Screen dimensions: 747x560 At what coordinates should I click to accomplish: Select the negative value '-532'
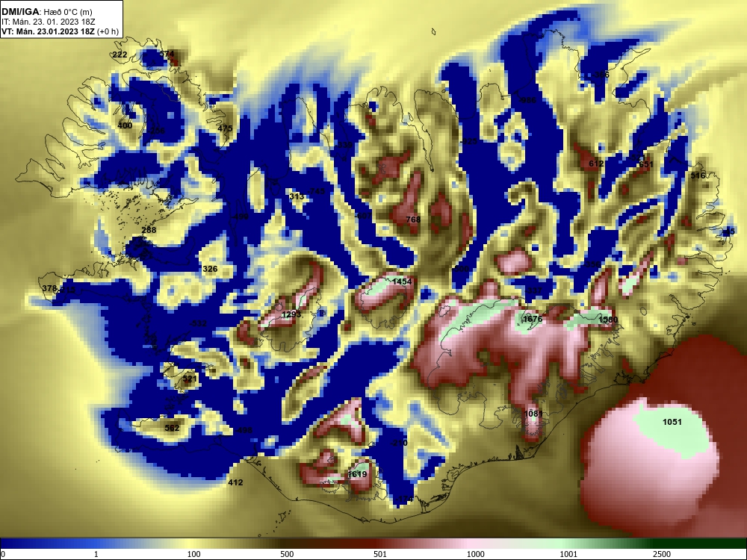198,323
